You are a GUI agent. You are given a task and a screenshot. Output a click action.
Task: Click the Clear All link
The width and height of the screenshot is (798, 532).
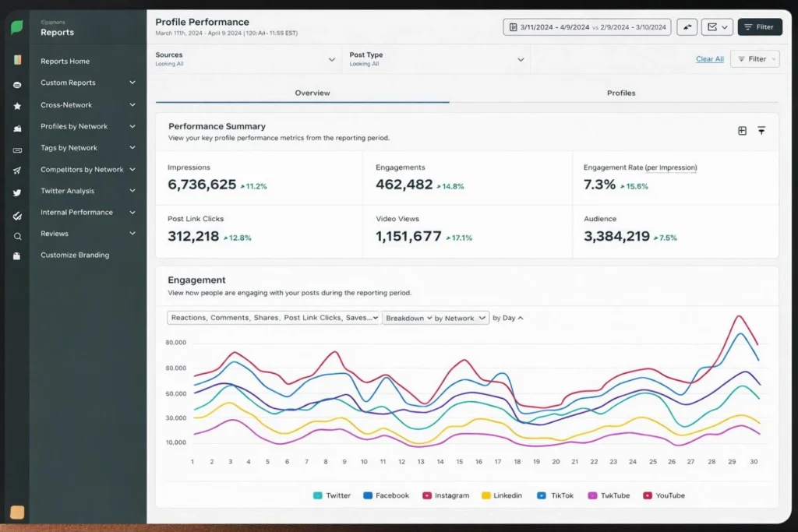pos(709,59)
